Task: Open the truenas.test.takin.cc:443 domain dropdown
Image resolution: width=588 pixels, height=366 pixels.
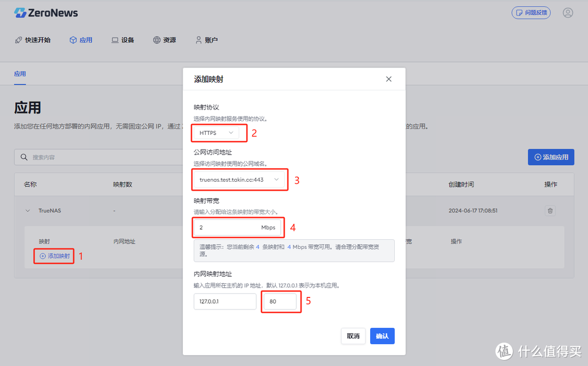Action: (x=240, y=179)
